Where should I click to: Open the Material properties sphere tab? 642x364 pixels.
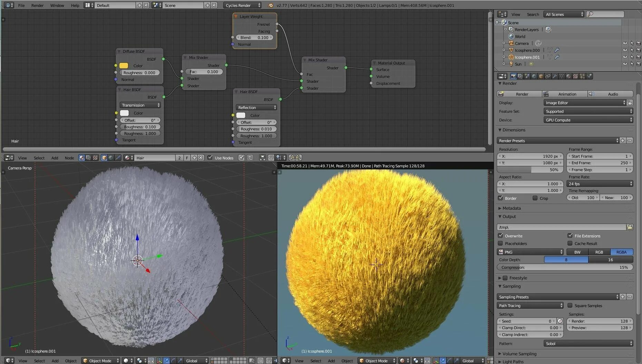(569, 76)
